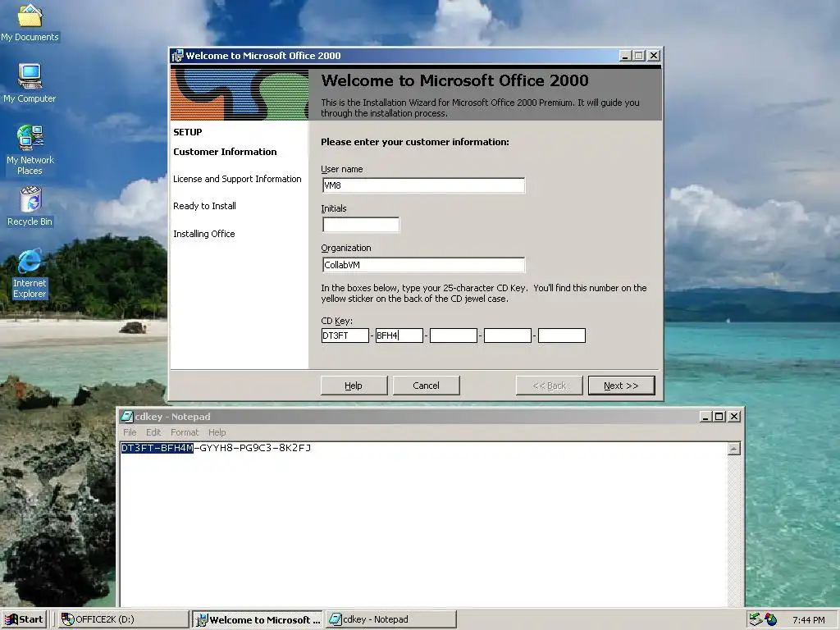Image resolution: width=840 pixels, height=630 pixels.
Task: Click Next >> to continue setup
Action: click(622, 386)
